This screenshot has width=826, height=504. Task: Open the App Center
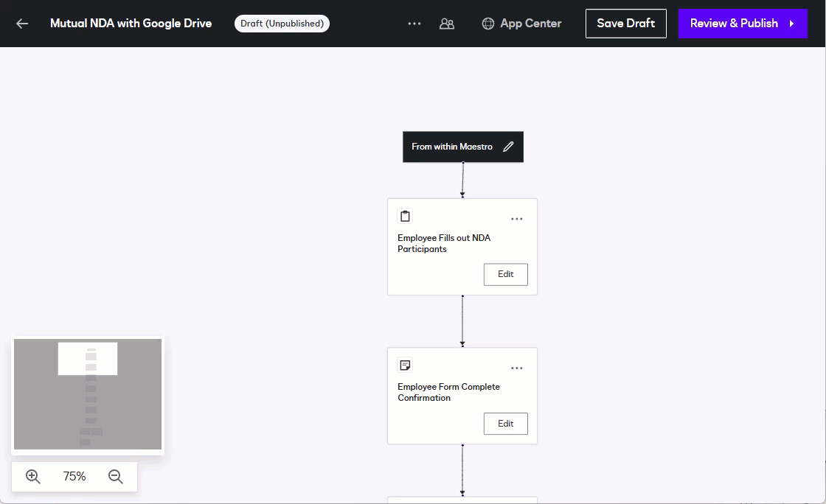[521, 23]
